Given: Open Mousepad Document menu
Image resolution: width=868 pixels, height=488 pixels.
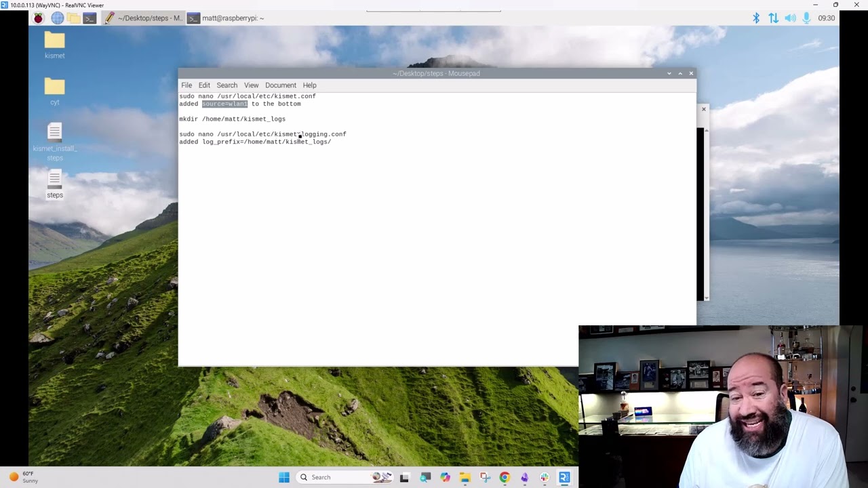Looking at the screenshot, I should point(281,85).
